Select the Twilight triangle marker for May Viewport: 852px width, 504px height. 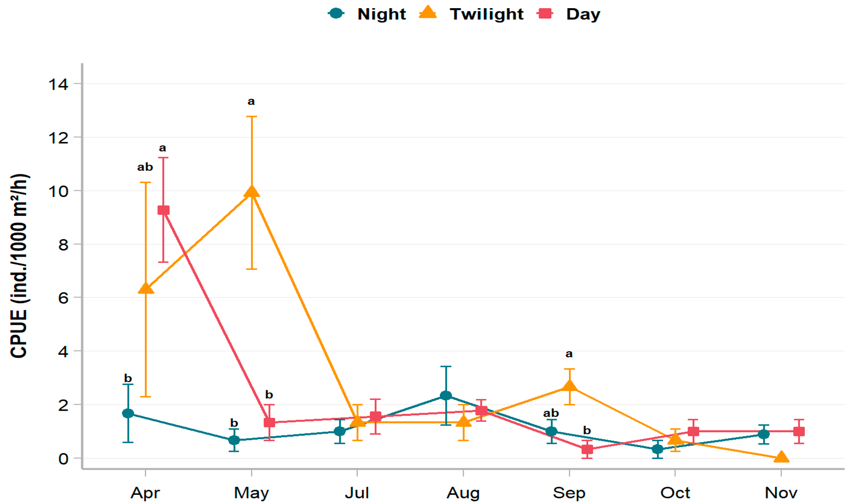(251, 192)
